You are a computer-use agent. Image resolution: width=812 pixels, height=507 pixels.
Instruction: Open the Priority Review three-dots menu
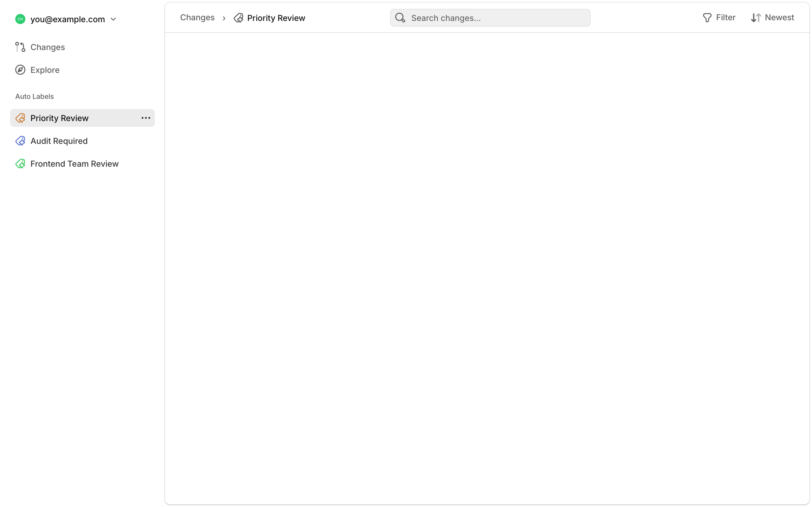coord(146,118)
